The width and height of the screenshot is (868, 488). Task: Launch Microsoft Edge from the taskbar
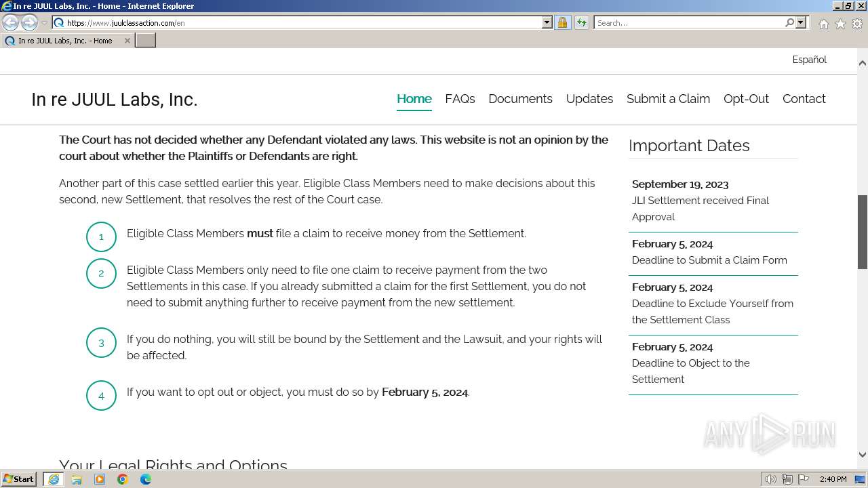click(146, 479)
